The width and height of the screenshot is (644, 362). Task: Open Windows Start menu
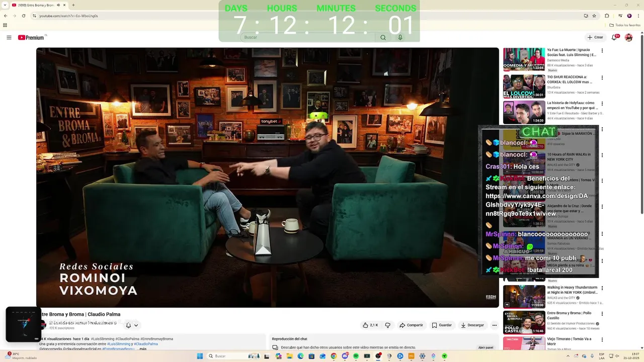coord(200,356)
